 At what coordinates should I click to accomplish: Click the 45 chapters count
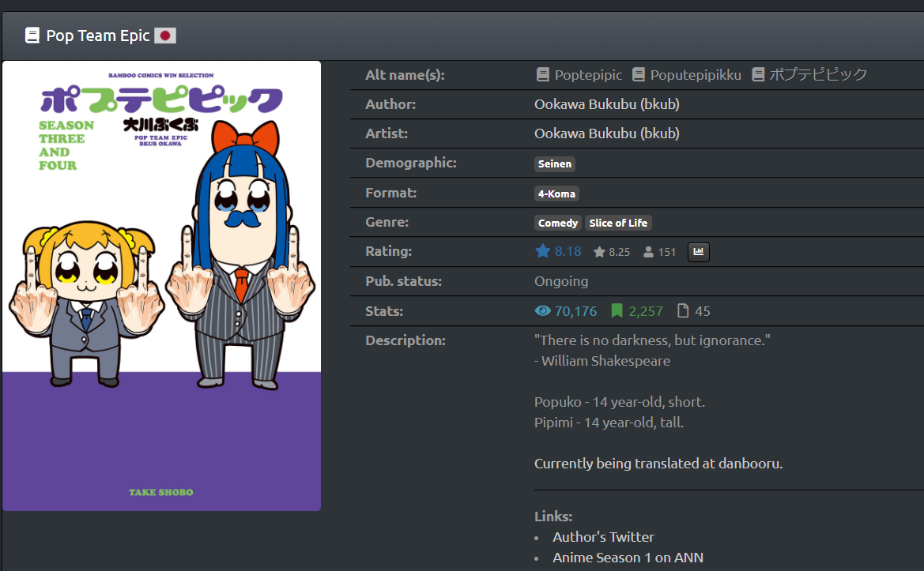(703, 311)
